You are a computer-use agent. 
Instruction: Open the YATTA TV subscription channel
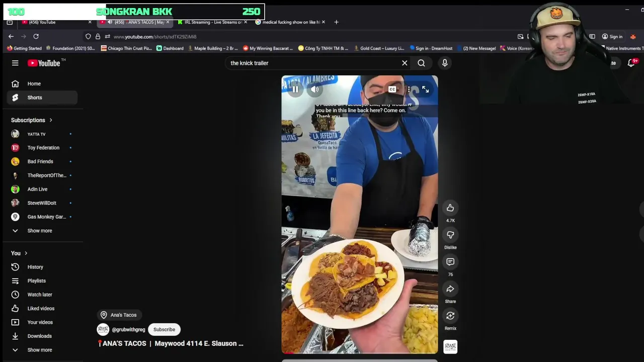click(x=42, y=134)
